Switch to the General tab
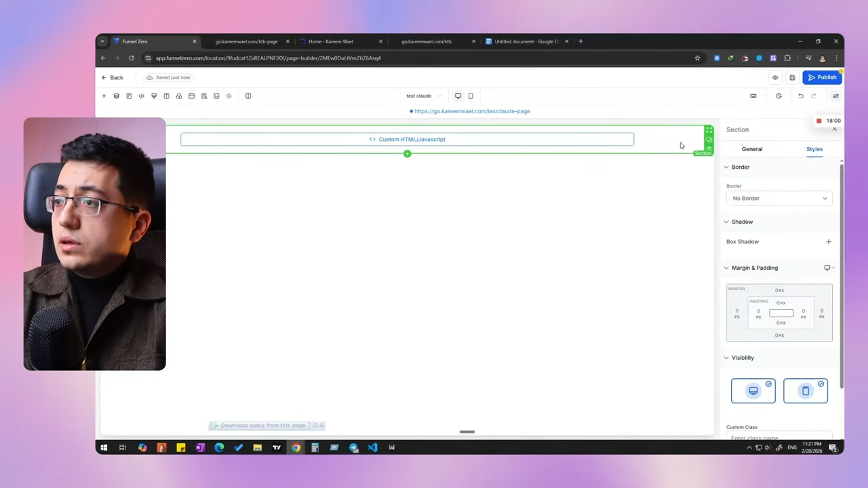The width and height of the screenshot is (868, 488). point(751,149)
